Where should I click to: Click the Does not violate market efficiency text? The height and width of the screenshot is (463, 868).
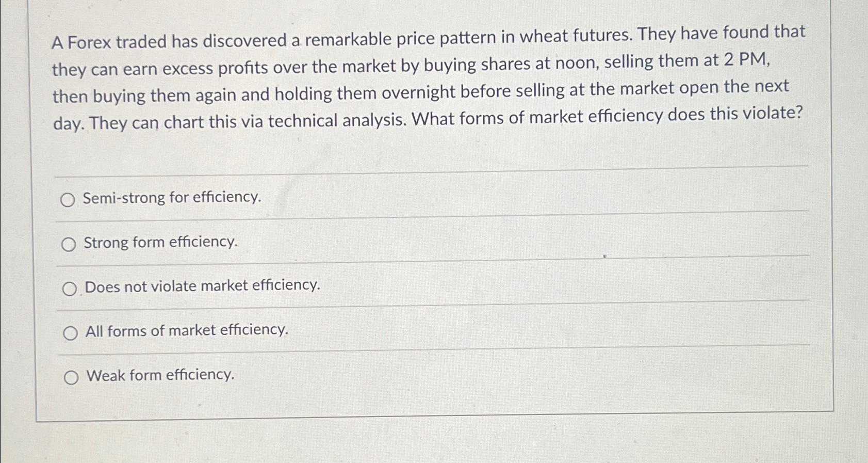tap(203, 286)
